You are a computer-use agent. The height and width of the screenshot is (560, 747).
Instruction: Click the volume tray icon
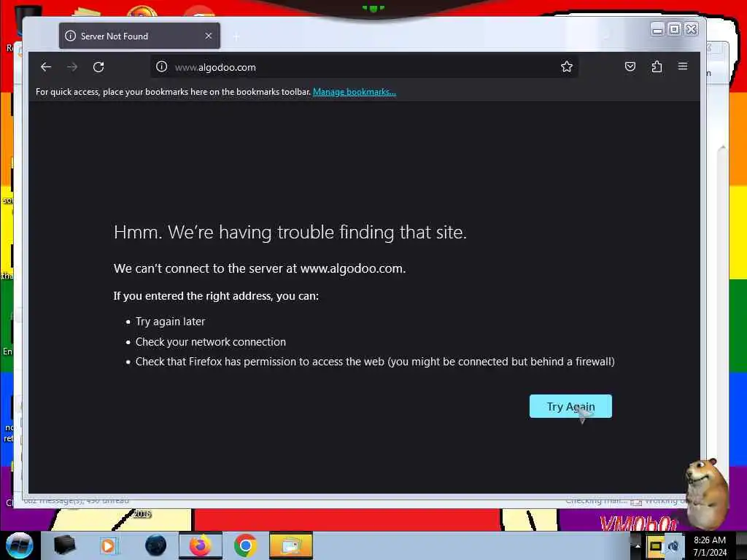(x=673, y=546)
